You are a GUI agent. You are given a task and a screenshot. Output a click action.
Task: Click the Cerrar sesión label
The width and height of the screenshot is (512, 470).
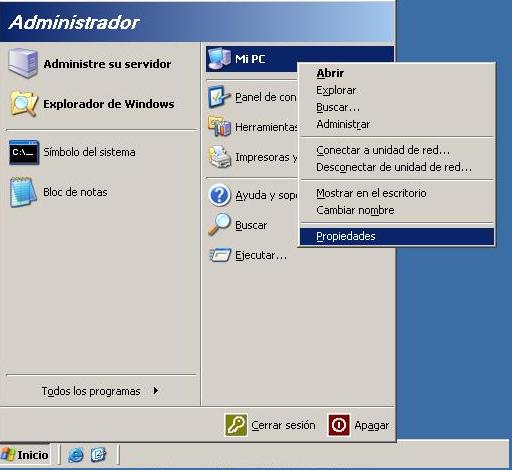point(283,425)
